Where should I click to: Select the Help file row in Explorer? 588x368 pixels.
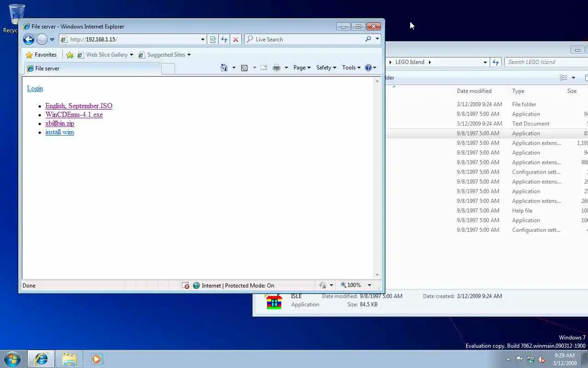pos(486,211)
